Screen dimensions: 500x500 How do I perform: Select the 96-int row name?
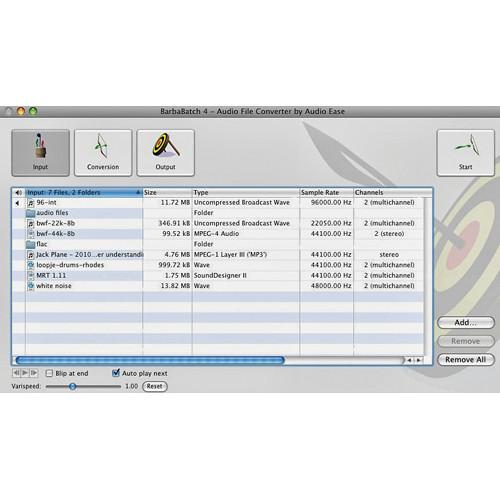click(x=46, y=203)
